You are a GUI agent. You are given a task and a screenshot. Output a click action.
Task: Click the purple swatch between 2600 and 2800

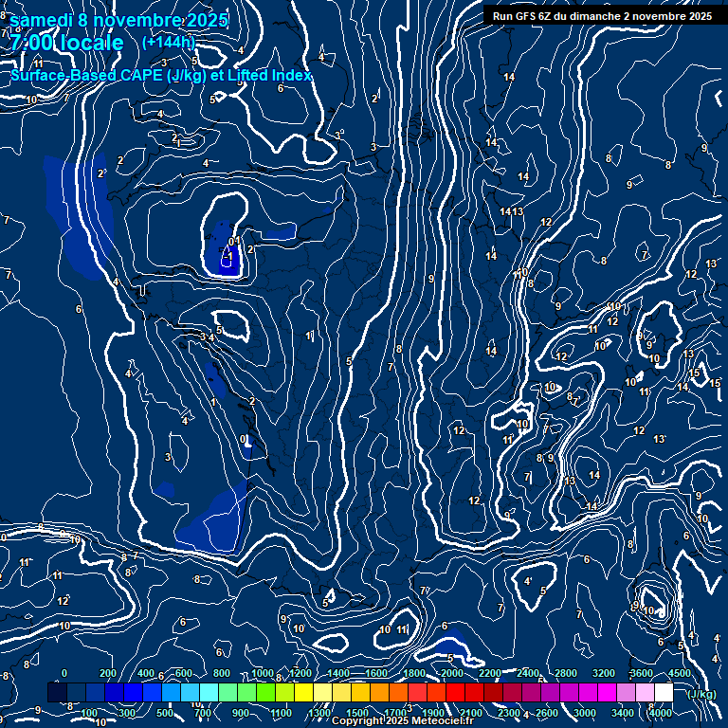(550, 692)
